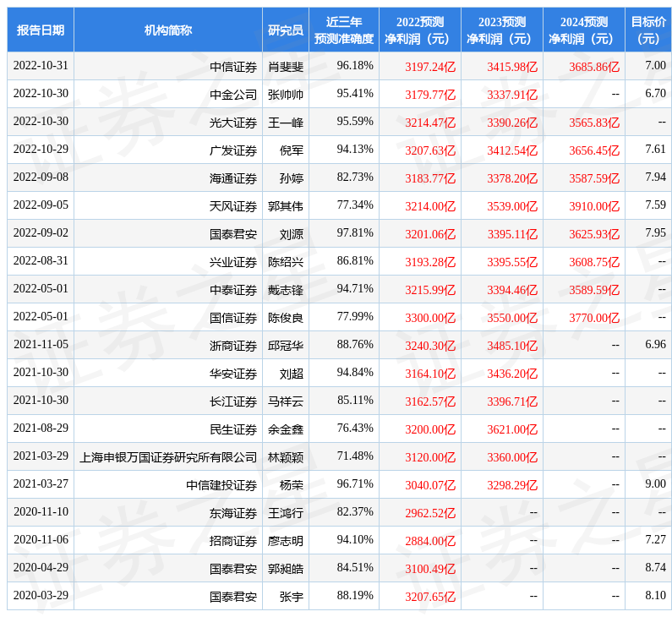Click the accuracy value 97.81%
This screenshot has width=672, height=617.
click(x=355, y=232)
